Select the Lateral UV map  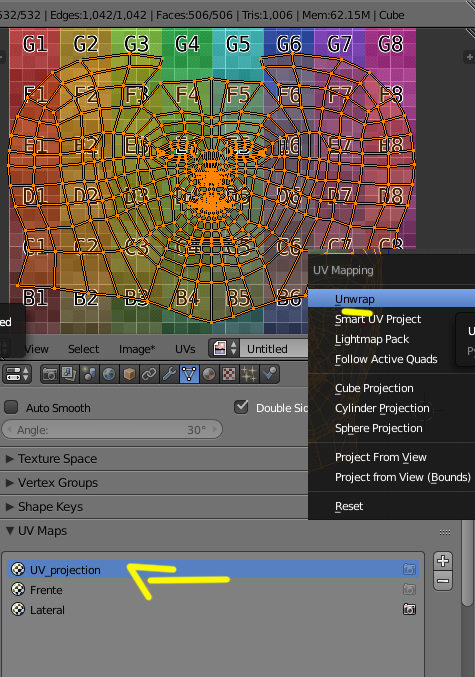[213, 610]
